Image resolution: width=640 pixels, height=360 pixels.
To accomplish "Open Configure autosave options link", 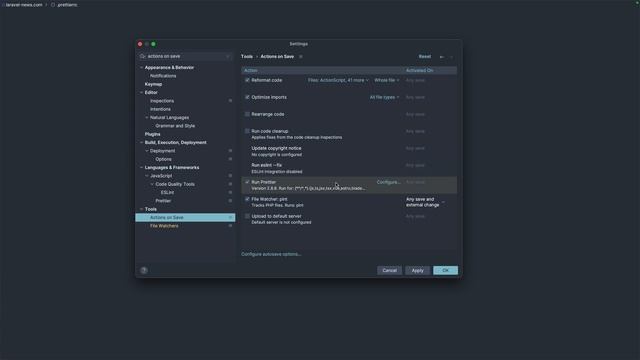I will click(271, 254).
